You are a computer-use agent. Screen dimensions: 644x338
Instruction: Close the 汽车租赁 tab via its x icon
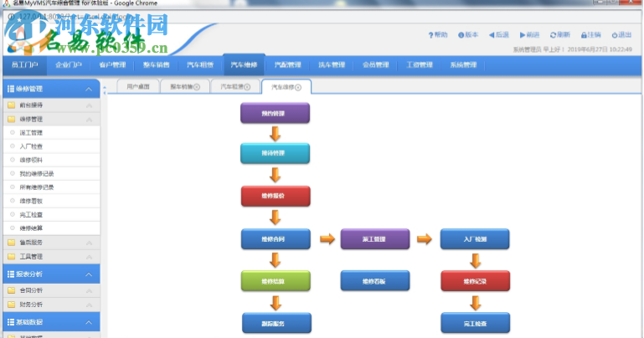247,87
